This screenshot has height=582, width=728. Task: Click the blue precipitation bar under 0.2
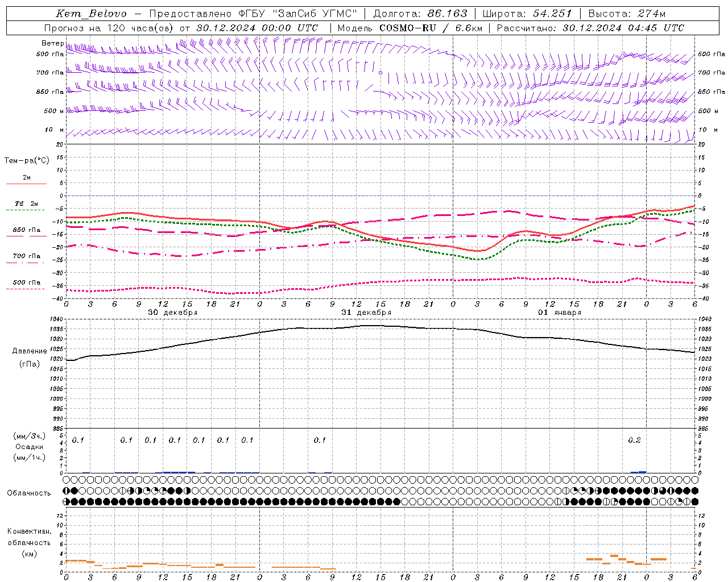pyautogui.click(x=638, y=472)
